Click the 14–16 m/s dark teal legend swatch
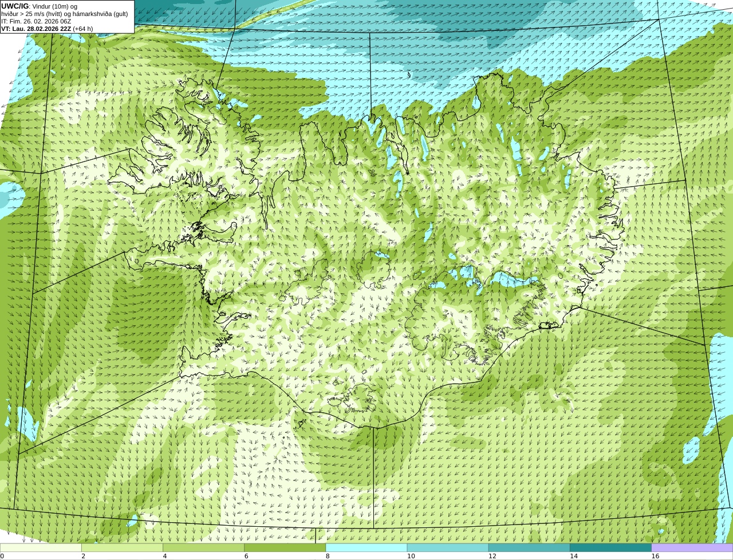733x560 pixels. (x=611, y=547)
